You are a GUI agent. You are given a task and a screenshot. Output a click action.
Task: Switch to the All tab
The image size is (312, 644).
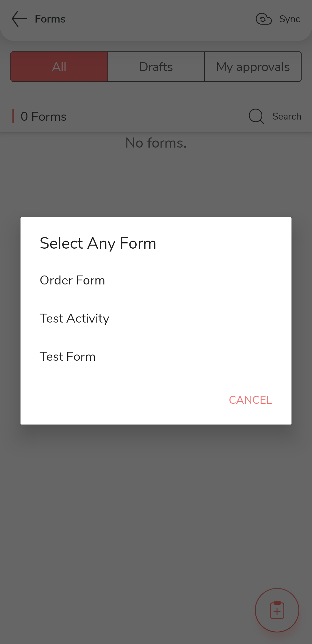59,67
